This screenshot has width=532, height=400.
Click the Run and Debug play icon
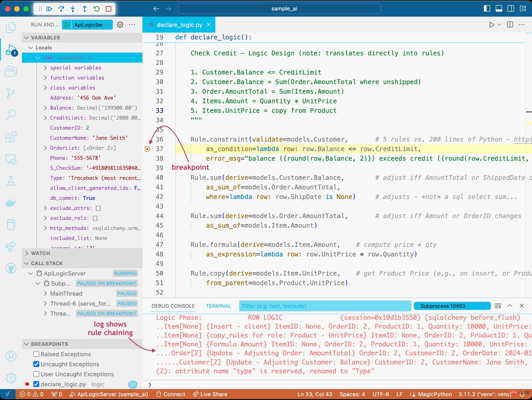click(67, 25)
